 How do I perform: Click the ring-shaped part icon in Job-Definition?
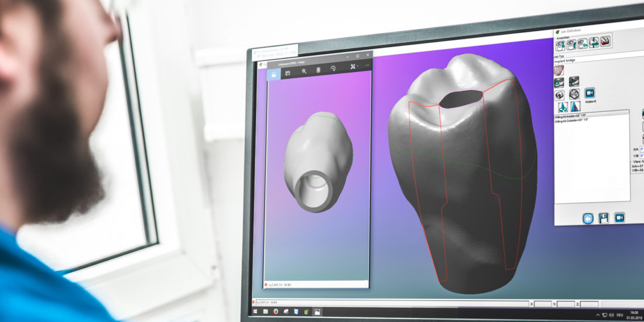pyautogui.click(x=559, y=95)
